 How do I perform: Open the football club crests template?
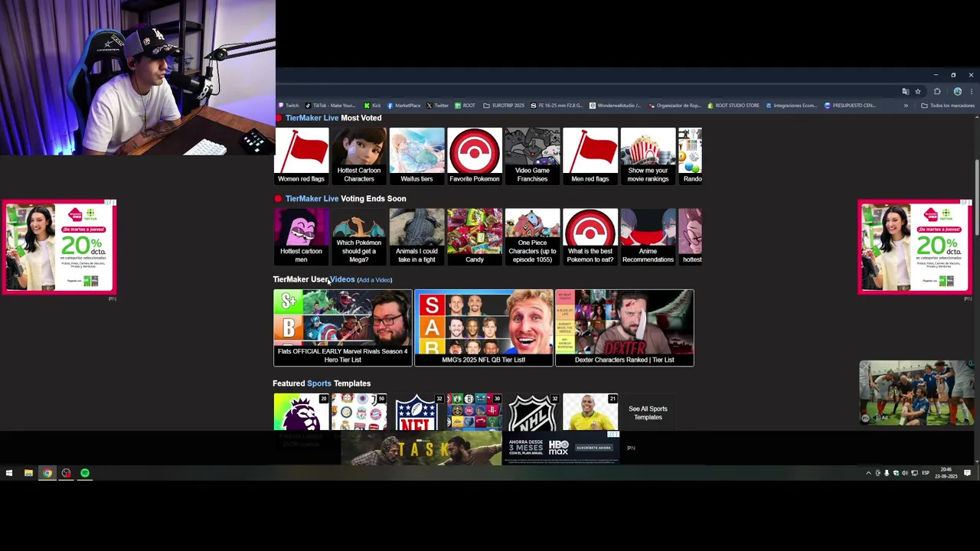(x=359, y=412)
